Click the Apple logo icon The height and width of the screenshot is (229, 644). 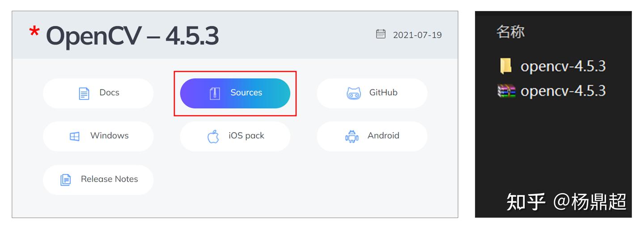(x=213, y=136)
